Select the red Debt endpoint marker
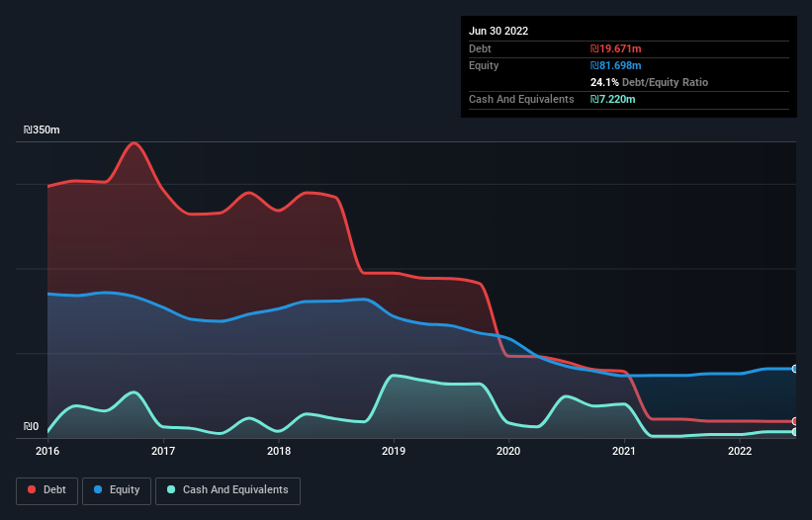The image size is (812, 520). (795, 421)
